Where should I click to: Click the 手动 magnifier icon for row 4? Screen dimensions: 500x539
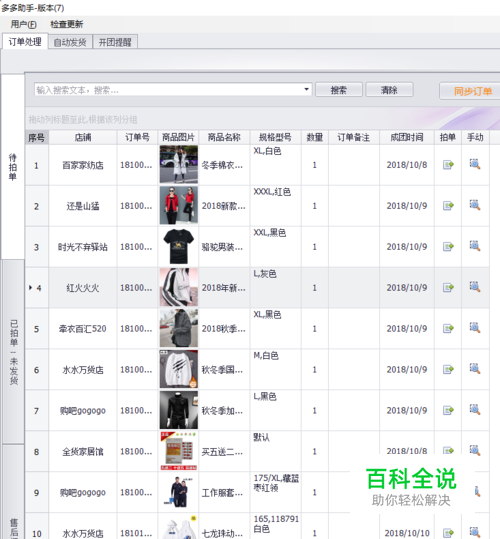(x=475, y=287)
